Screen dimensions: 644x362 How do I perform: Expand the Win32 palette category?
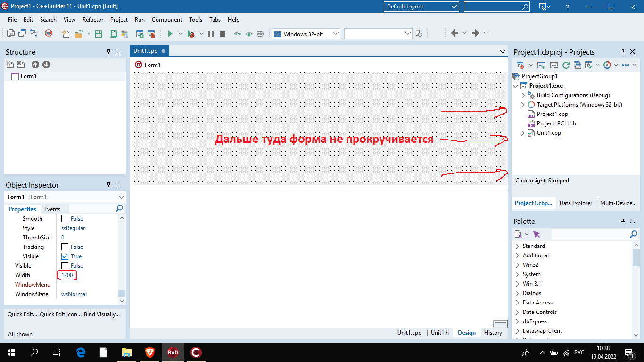click(517, 265)
